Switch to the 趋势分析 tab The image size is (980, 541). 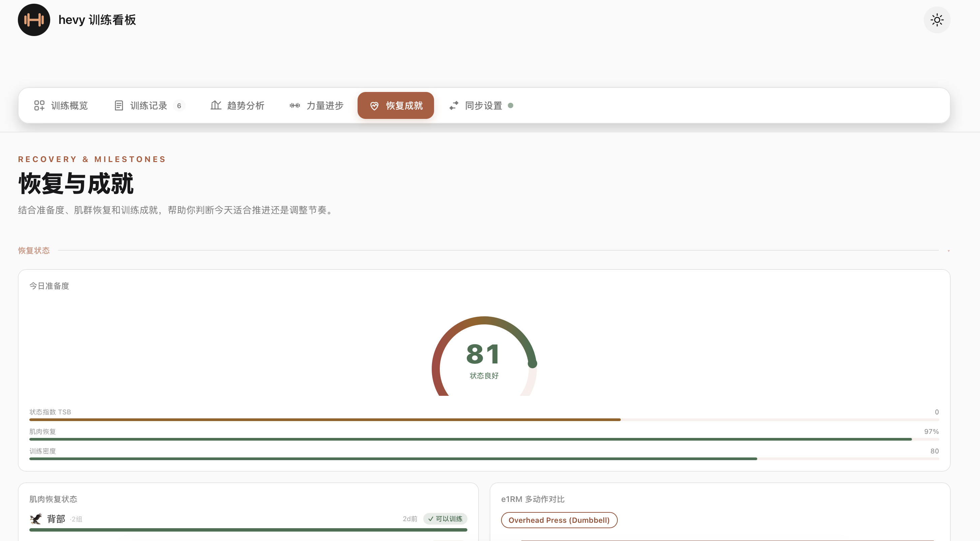[237, 106]
